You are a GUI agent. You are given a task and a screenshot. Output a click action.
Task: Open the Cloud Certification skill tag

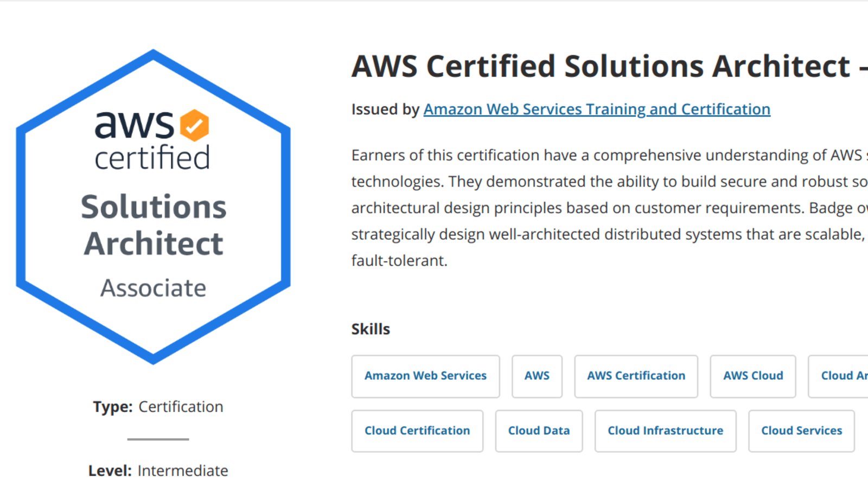point(417,431)
